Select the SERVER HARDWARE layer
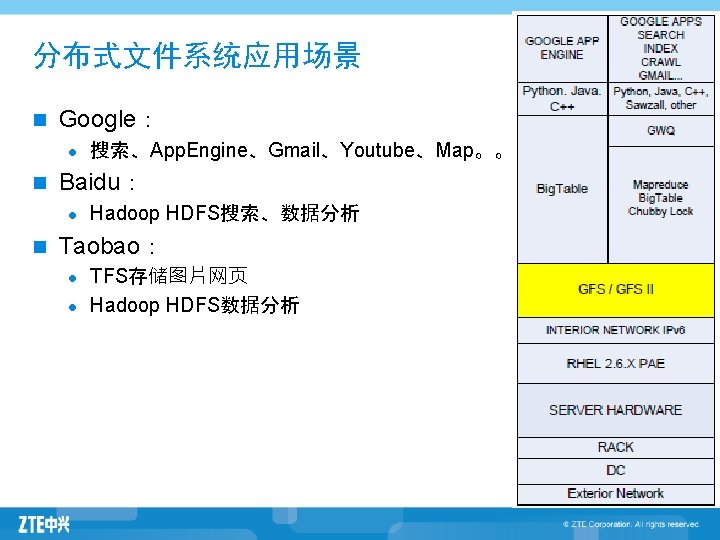This screenshot has width=720, height=540. click(616, 410)
